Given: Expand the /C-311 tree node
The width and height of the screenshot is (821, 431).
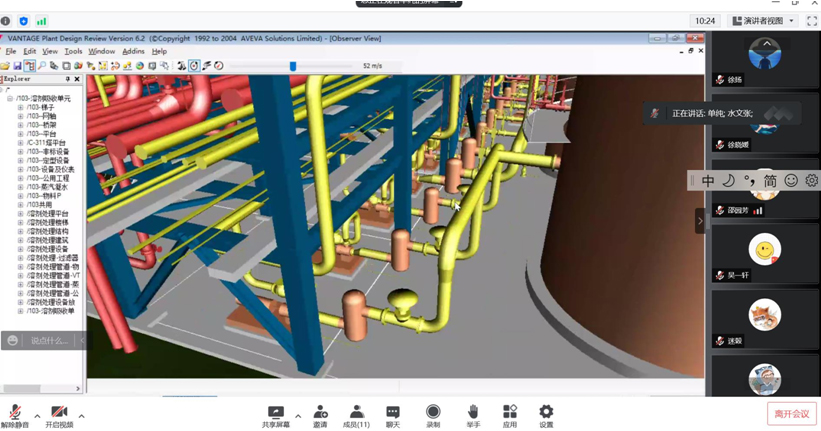Looking at the screenshot, I should point(20,143).
